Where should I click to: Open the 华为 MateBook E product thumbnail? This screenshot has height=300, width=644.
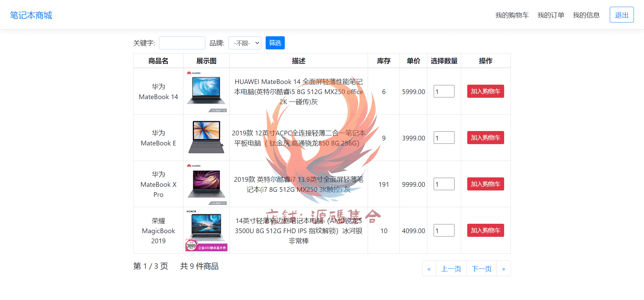(x=206, y=138)
